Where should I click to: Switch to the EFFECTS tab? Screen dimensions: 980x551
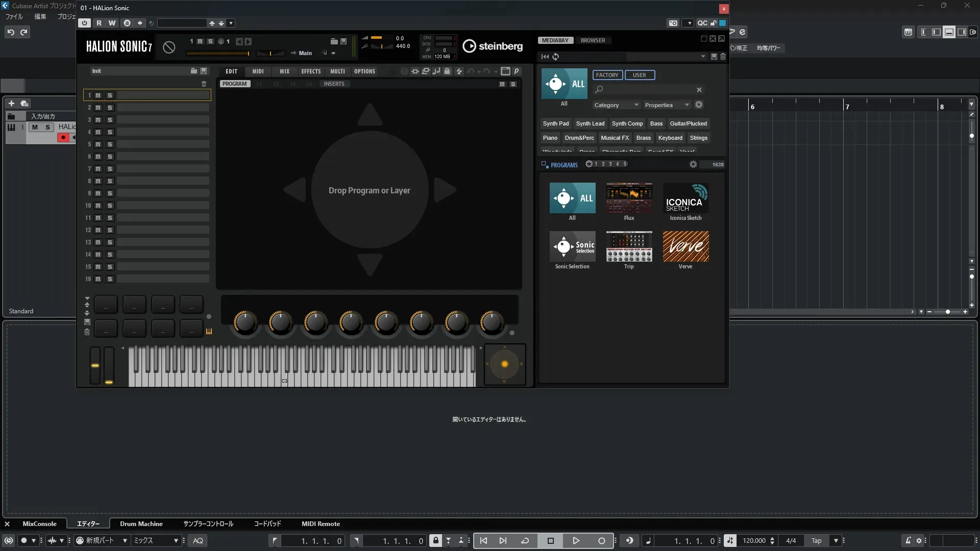pyautogui.click(x=311, y=71)
